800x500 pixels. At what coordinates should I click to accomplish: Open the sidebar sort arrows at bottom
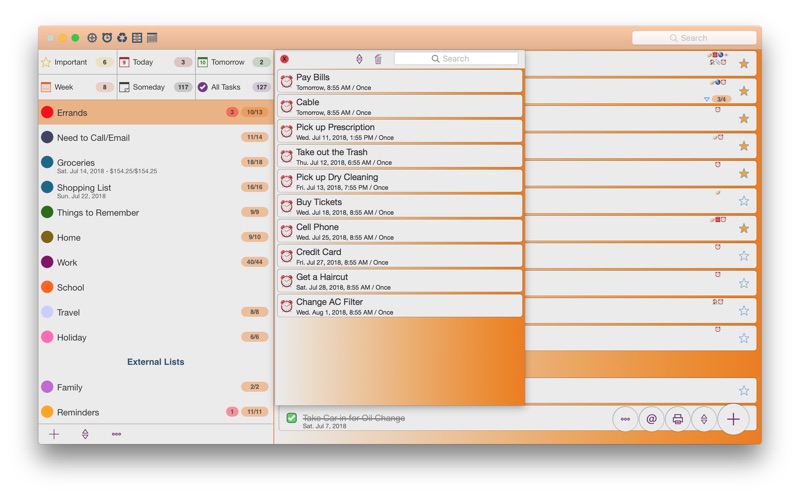pos(85,434)
